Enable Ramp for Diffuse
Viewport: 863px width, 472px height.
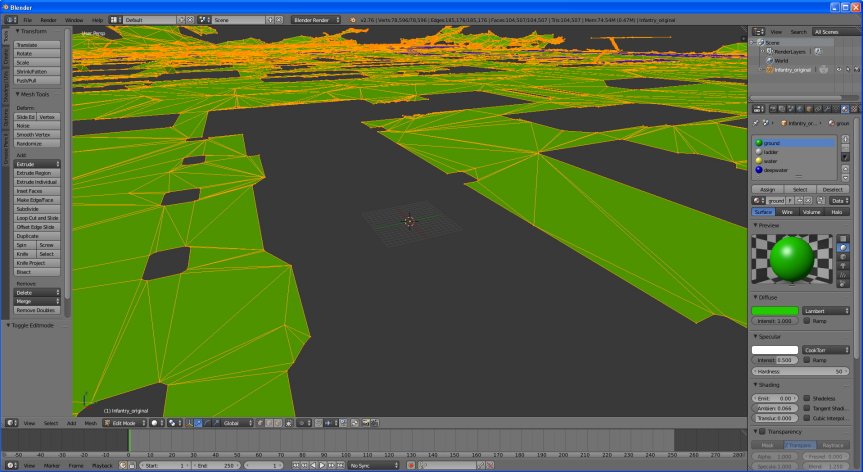pyautogui.click(x=807, y=321)
